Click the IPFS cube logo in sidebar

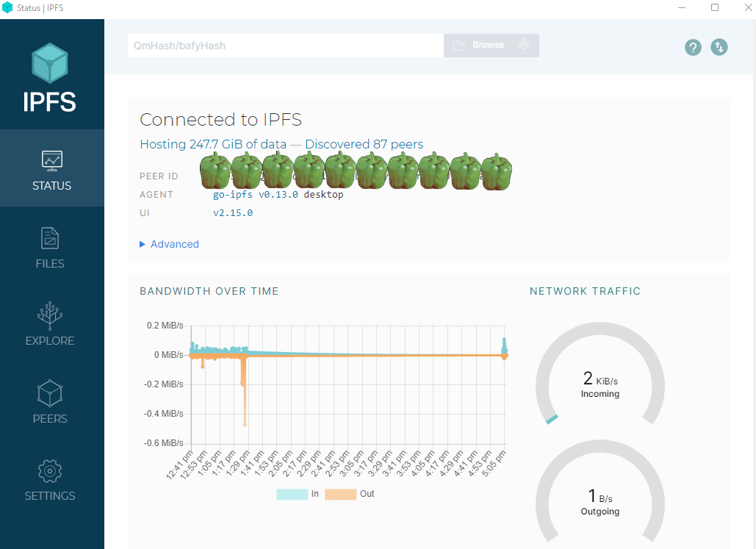(50, 63)
